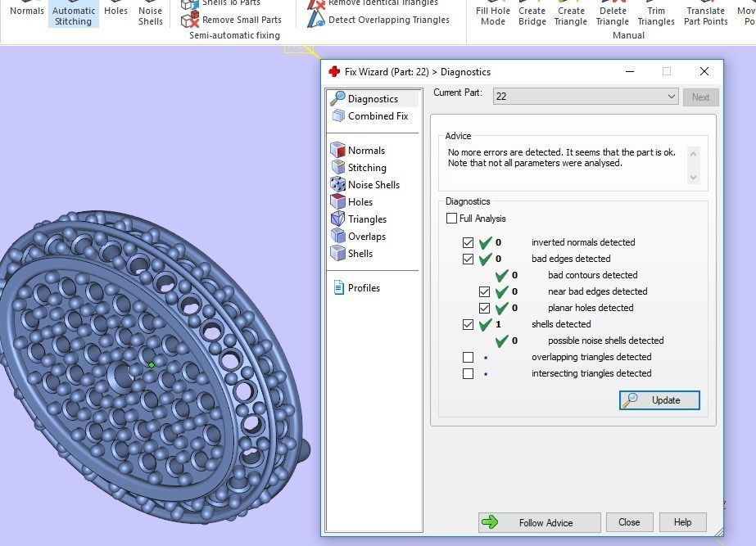Uncheck inverted normals detected checkbox
756x546 pixels.
click(468, 242)
